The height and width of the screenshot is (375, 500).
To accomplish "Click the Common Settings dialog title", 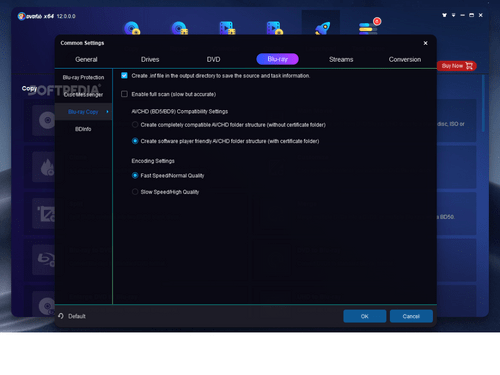I will coord(82,43).
